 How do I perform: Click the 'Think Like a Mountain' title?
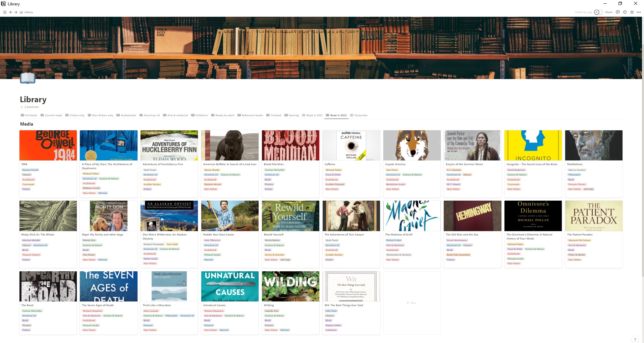pyautogui.click(x=157, y=305)
